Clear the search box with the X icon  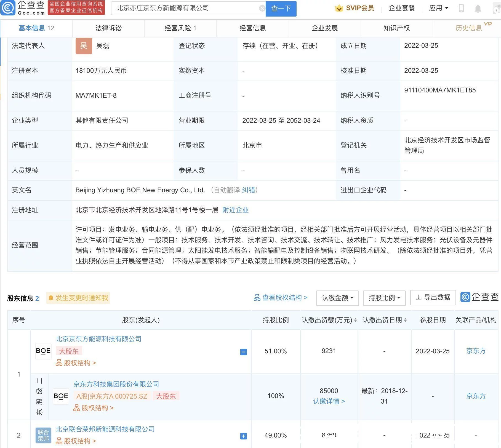coord(262,8)
